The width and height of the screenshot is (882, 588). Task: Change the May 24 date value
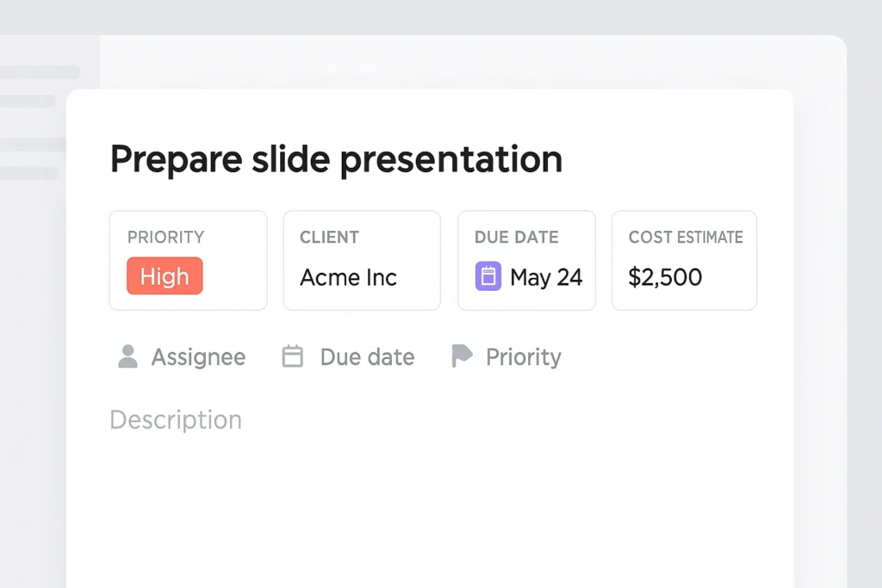pyautogui.click(x=546, y=277)
